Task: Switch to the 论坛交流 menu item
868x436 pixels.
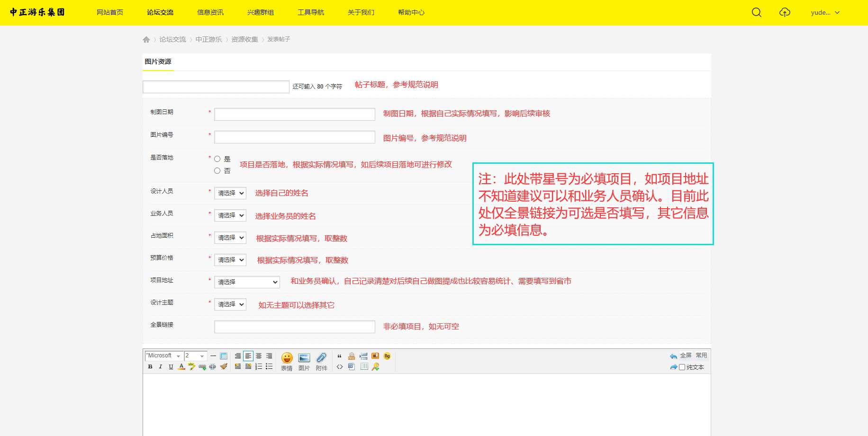Action: (x=160, y=12)
